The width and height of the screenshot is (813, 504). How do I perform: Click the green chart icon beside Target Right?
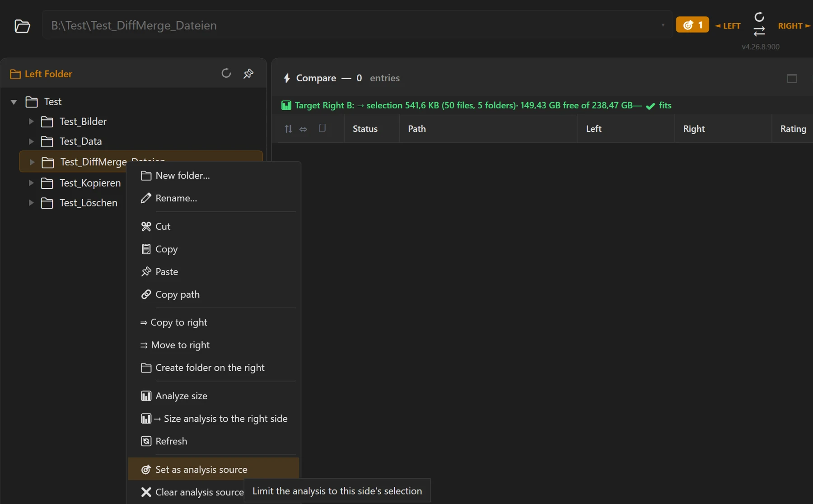(286, 106)
